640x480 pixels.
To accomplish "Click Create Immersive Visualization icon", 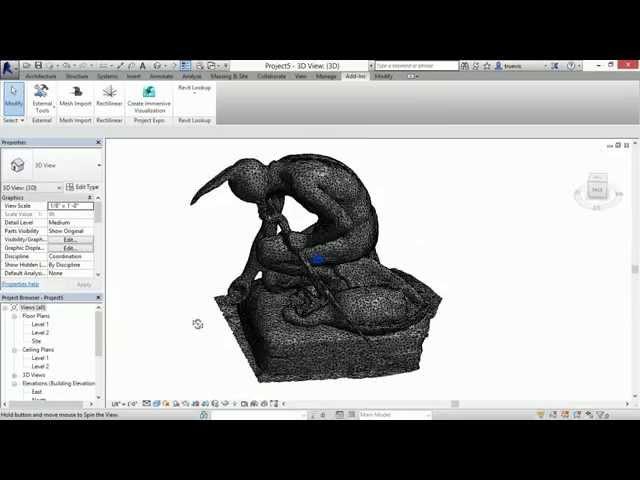I will click(x=149, y=91).
